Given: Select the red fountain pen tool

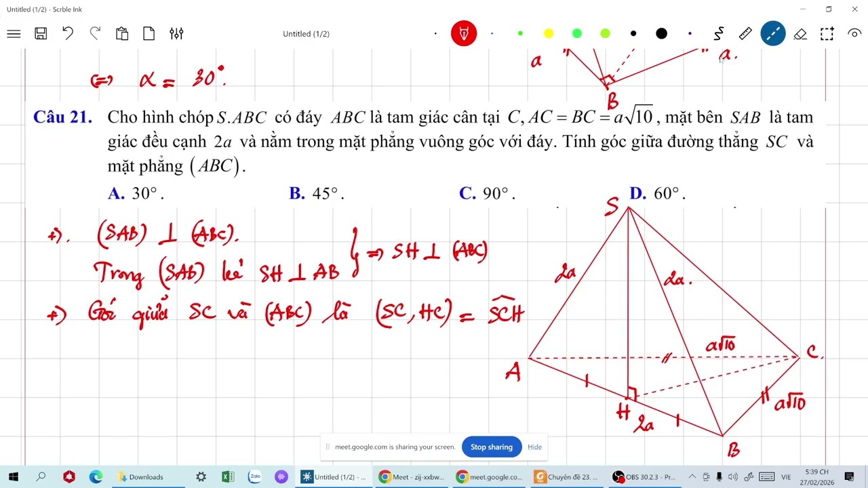Looking at the screenshot, I should (x=464, y=34).
